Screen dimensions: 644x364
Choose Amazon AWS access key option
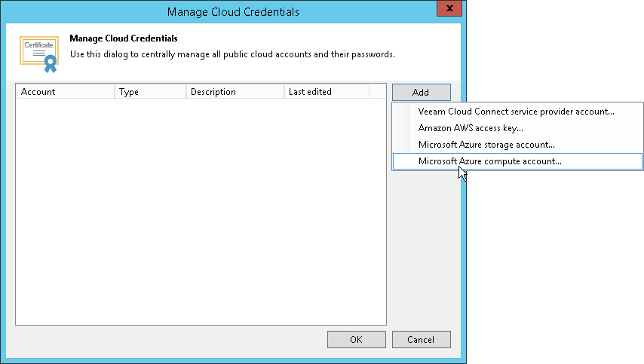471,128
